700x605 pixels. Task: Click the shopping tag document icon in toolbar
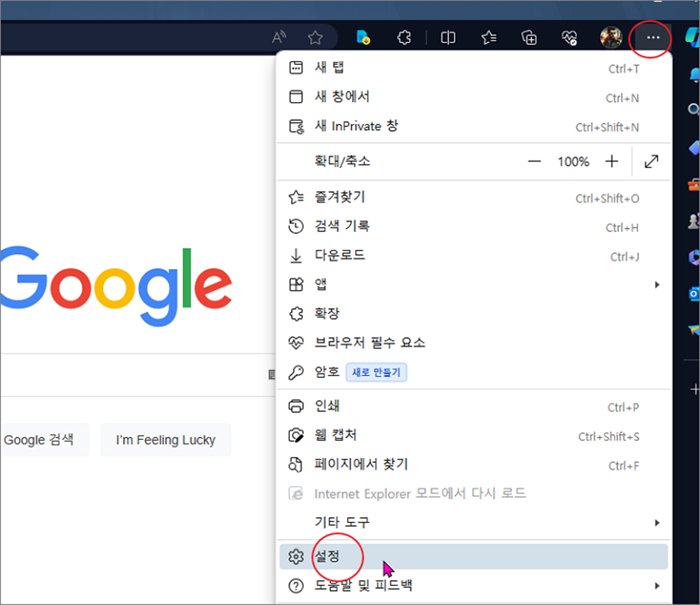coord(363,37)
